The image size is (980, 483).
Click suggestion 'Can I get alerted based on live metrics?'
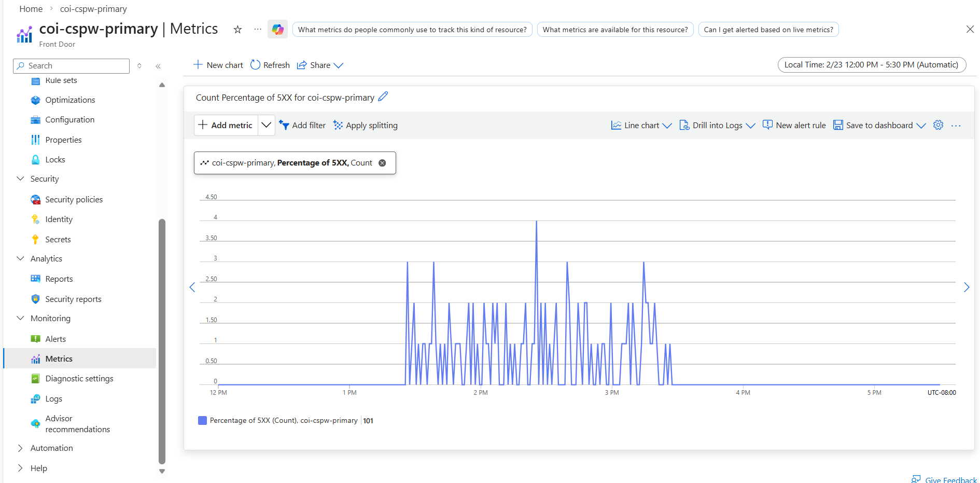coord(768,30)
